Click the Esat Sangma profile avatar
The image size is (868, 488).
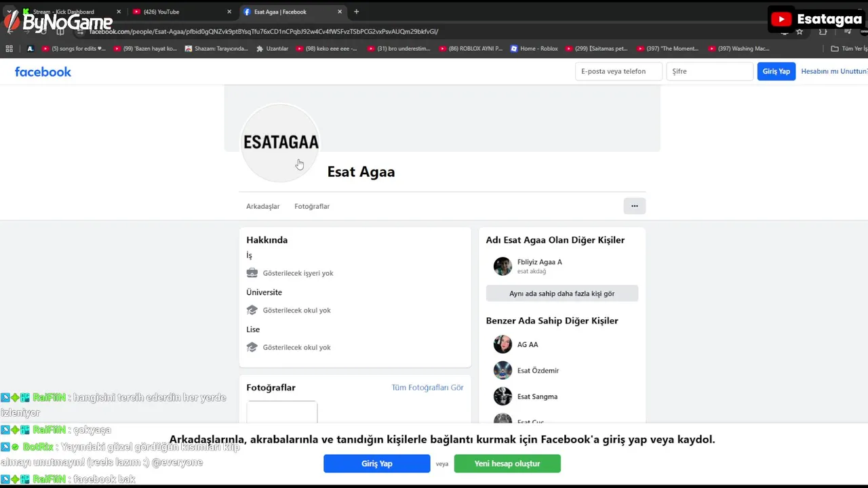point(502,396)
